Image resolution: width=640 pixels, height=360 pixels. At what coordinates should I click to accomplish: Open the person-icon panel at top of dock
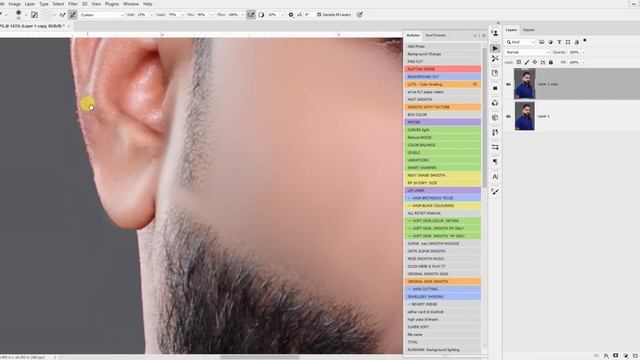(495, 33)
